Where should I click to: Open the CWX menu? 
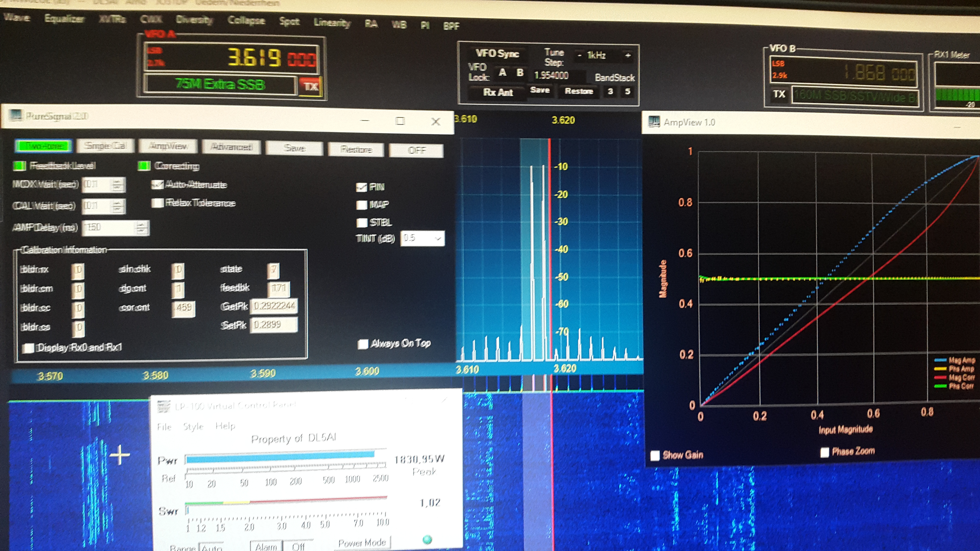[x=151, y=19]
